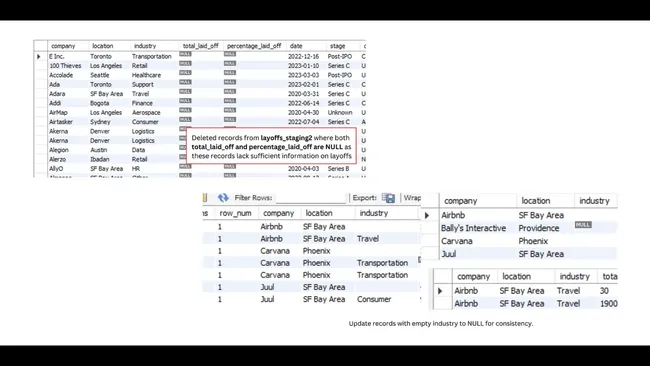Click the Export save icon

click(388, 198)
